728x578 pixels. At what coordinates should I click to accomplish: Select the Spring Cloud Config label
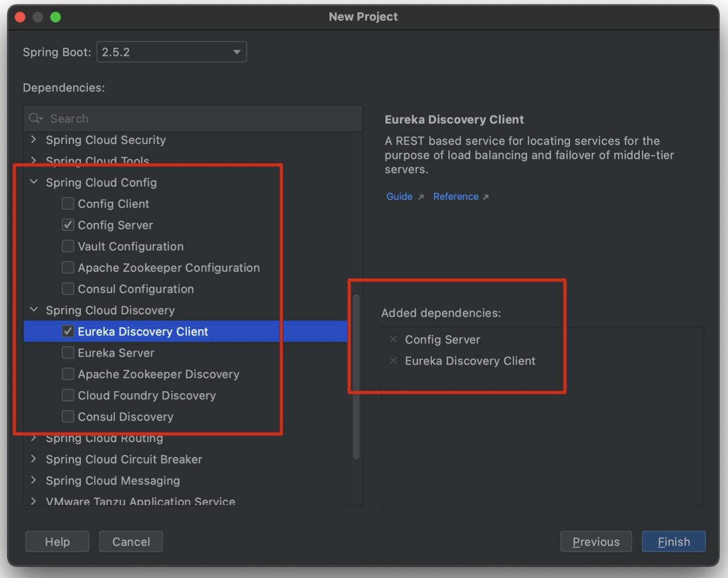point(101,182)
